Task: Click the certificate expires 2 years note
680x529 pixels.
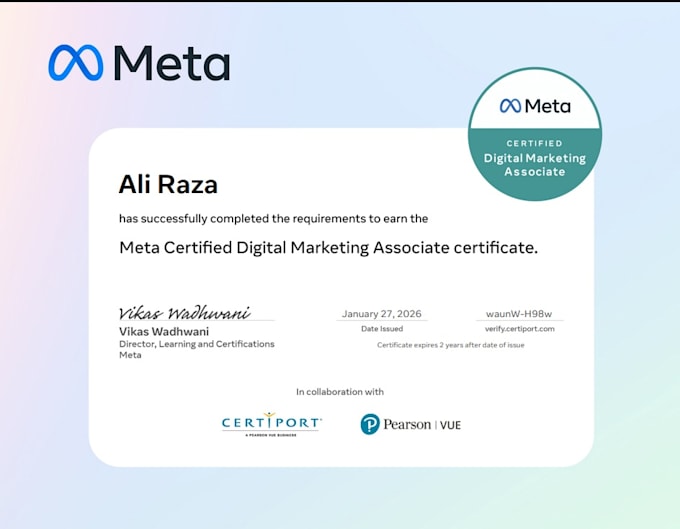Action: click(x=451, y=345)
